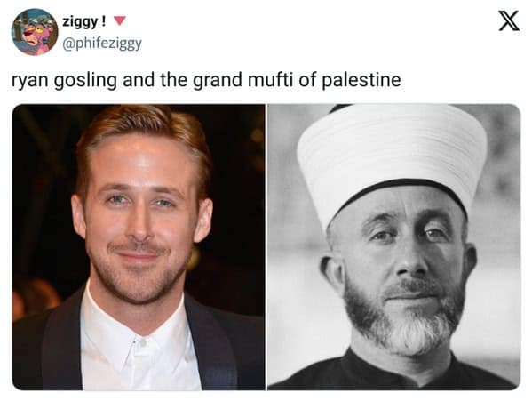Open the black-and-white photo with white turban
532x401 pixels.
coord(394,247)
